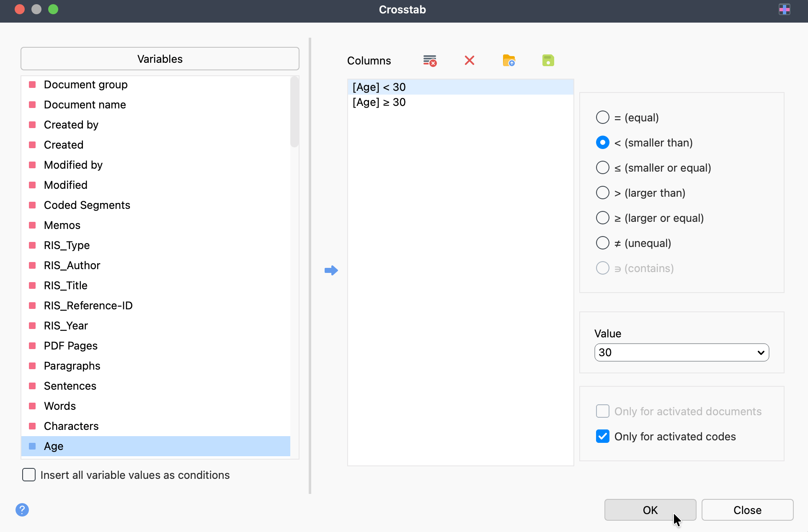This screenshot has height=532, width=808.
Task: Open help via the question mark icon
Action: pos(22,510)
